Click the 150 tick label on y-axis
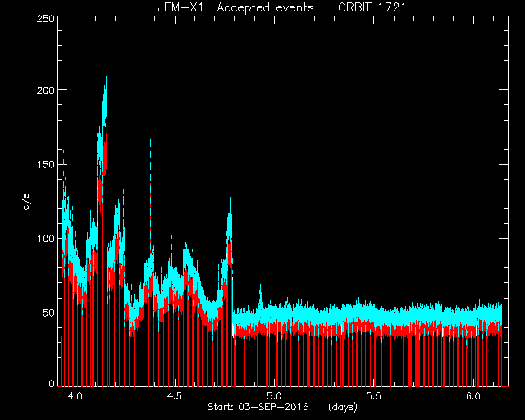 click(x=46, y=164)
